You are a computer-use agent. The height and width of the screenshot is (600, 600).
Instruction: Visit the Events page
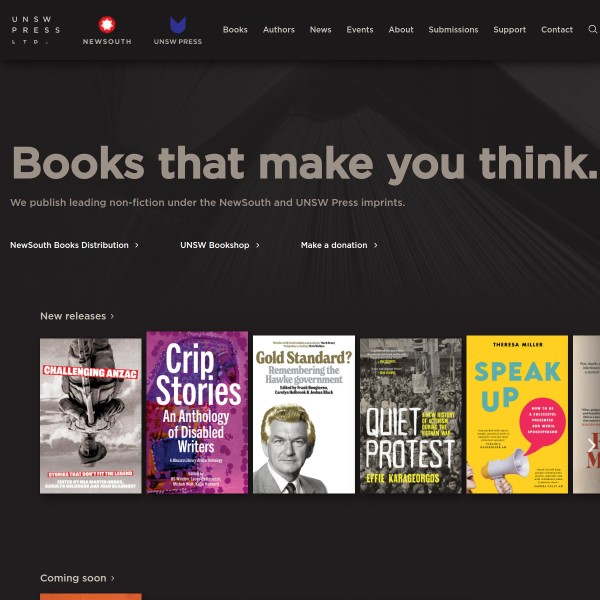(x=360, y=29)
